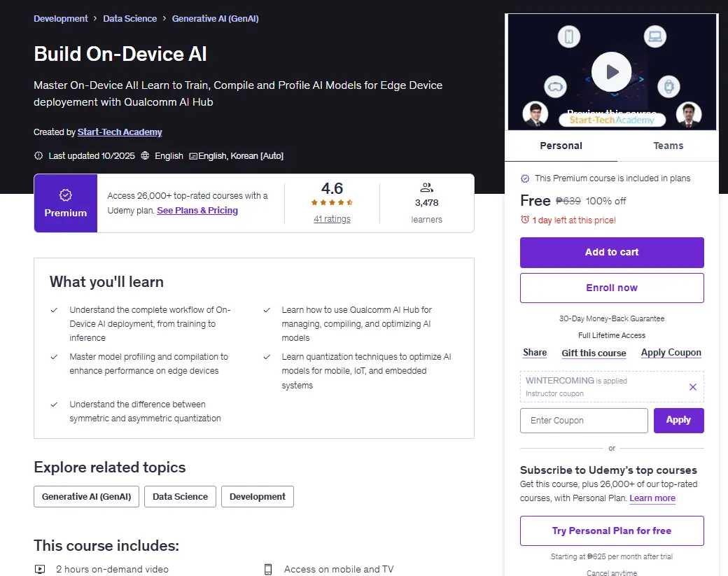Click the Enroll now button
Screen dimensions: 728x576
pos(612,288)
